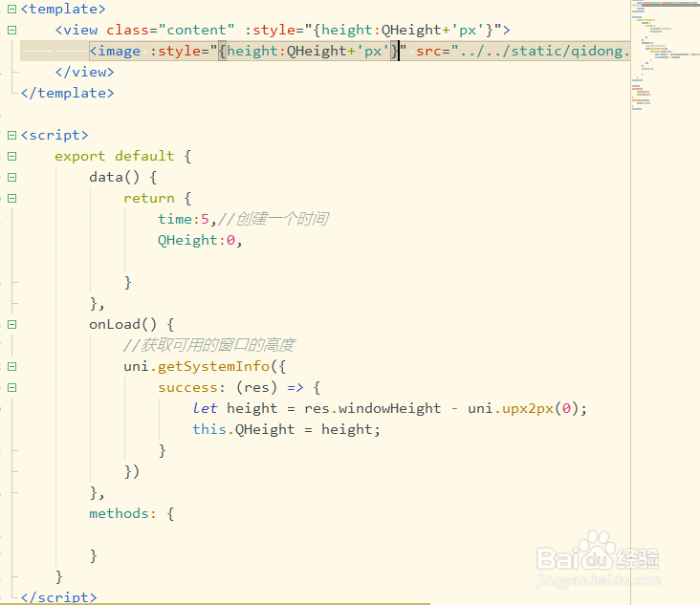
Task: Click 'windowHeight' in the let statement
Action: click(389, 408)
